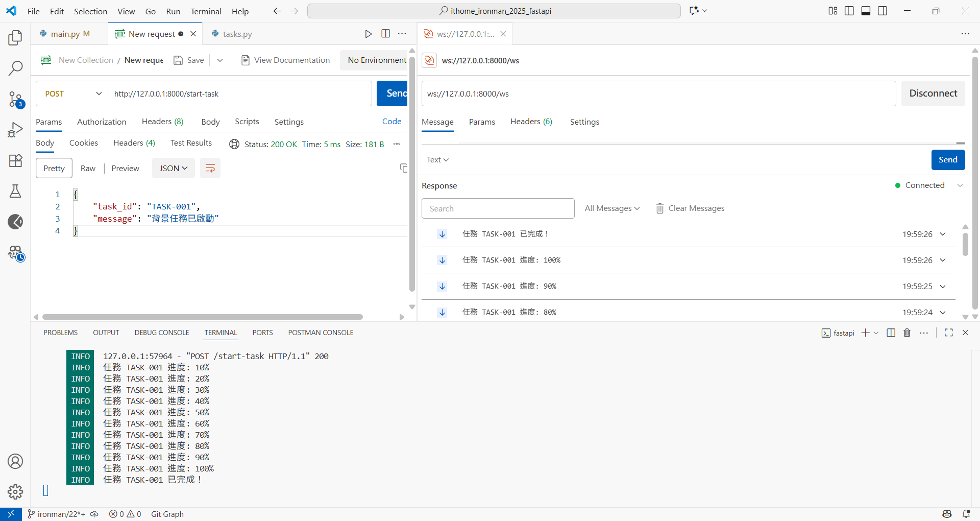Open the JSON format dropdown
Screen dimensions: 980x521
[x=173, y=169]
